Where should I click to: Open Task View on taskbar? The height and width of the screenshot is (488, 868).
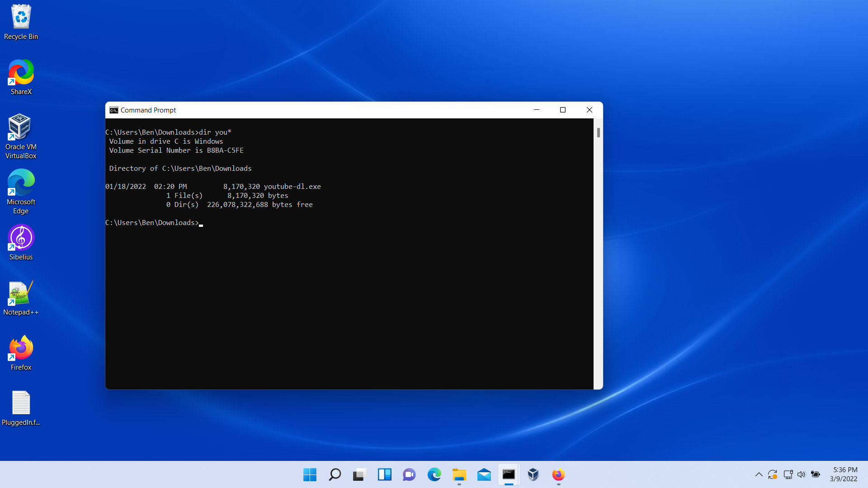click(x=359, y=474)
